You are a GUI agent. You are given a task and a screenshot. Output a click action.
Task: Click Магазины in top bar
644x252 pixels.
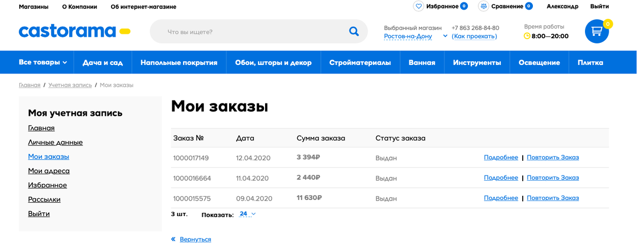(33, 6)
